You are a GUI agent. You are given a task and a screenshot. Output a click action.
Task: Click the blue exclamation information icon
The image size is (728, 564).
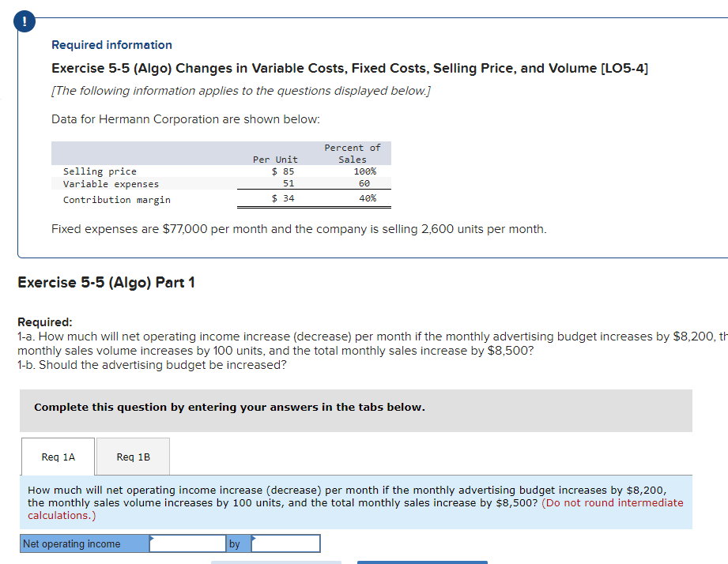(24, 21)
